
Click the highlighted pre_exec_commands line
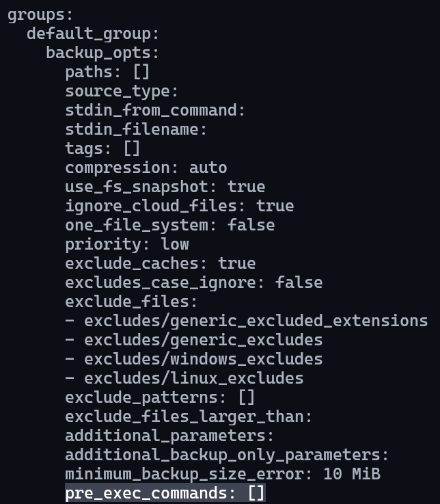tap(165, 493)
